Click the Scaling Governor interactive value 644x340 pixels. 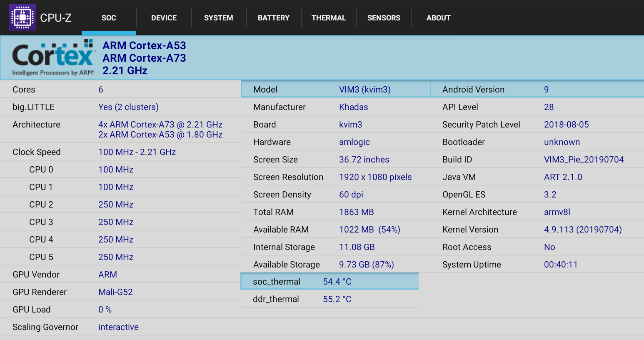click(x=118, y=327)
